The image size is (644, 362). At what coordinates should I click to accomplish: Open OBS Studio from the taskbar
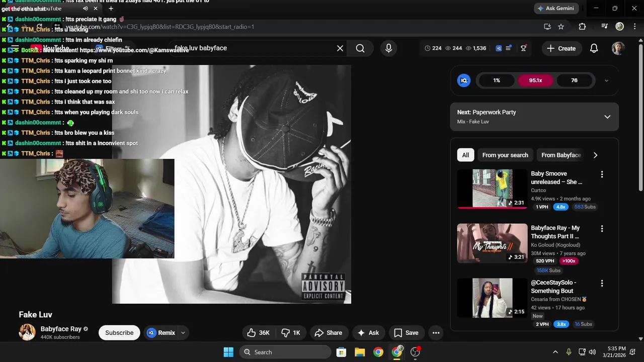click(x=415, y=352)
